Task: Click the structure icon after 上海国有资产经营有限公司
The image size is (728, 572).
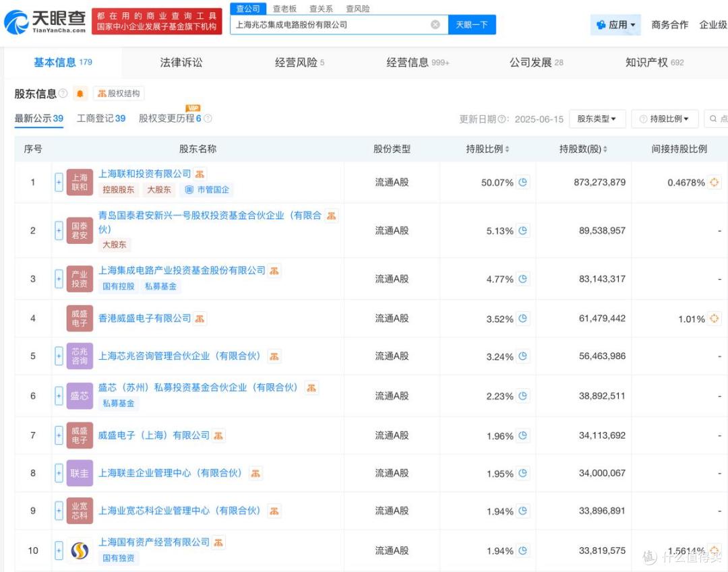Action: click(218, 542)
